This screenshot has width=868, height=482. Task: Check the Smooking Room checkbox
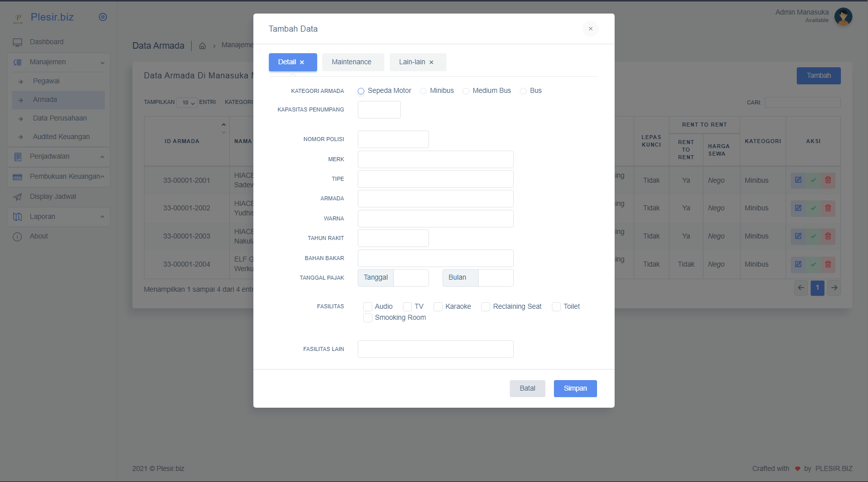tap(368, 317)
